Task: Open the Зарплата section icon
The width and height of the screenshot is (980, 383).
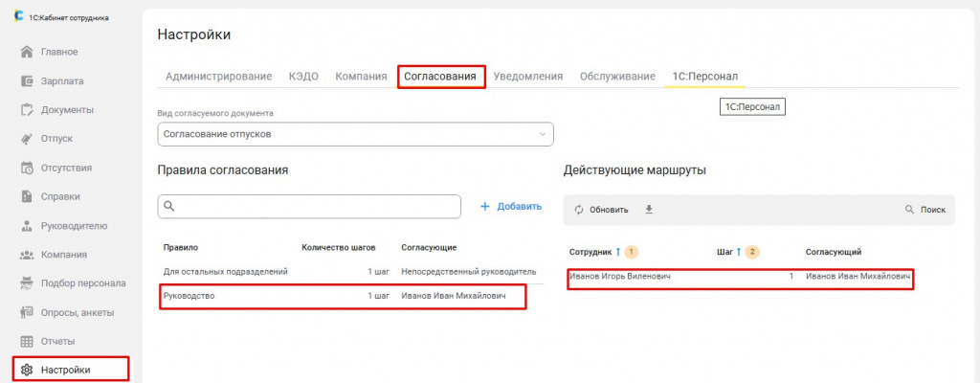Action: 28,81
